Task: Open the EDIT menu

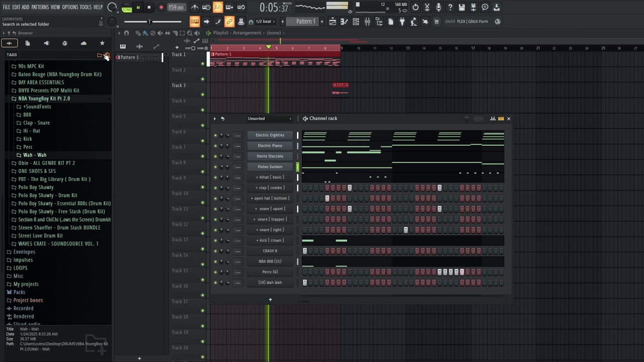Action: coord(16,7)
